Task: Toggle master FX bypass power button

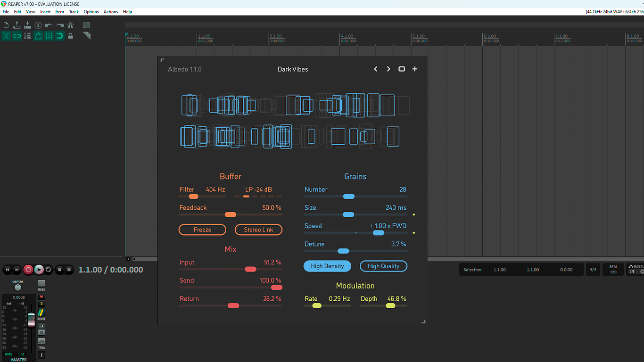Action: tap(41, 332)
